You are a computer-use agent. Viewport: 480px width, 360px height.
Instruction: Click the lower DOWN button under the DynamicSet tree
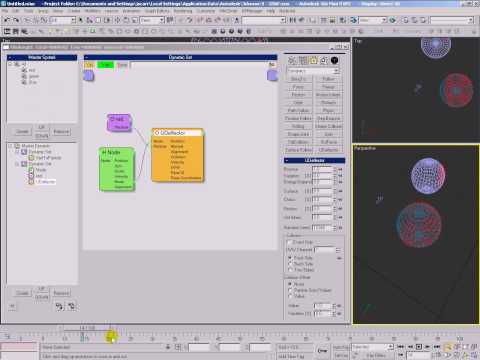[41, 297]
